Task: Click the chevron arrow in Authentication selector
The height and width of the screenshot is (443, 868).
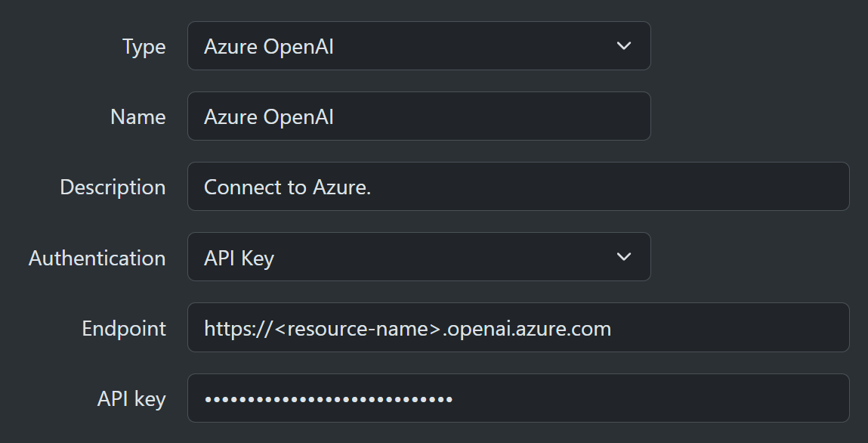Action: tap(623, 257)
